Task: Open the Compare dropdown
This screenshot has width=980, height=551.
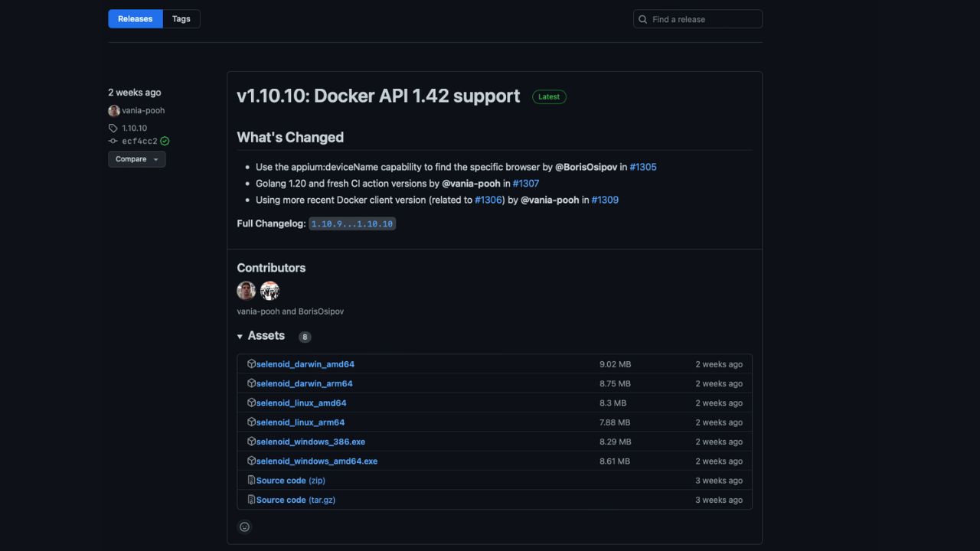Action: (137, 159)
